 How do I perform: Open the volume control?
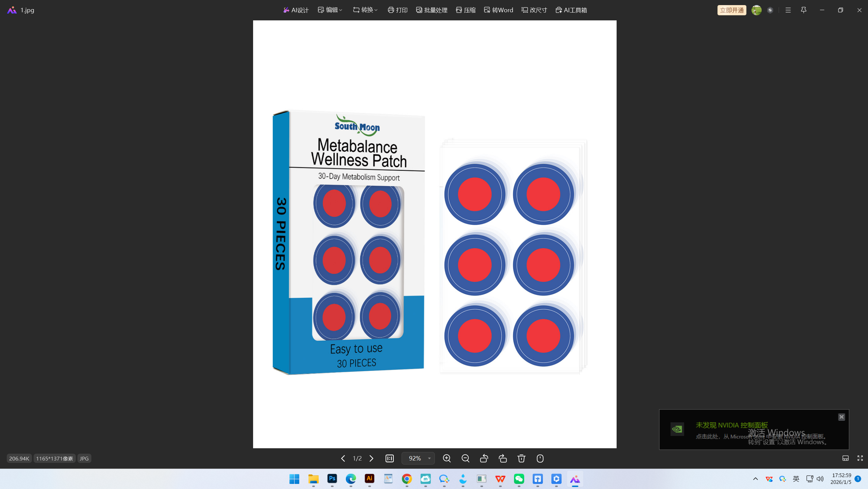click(820, 479)
